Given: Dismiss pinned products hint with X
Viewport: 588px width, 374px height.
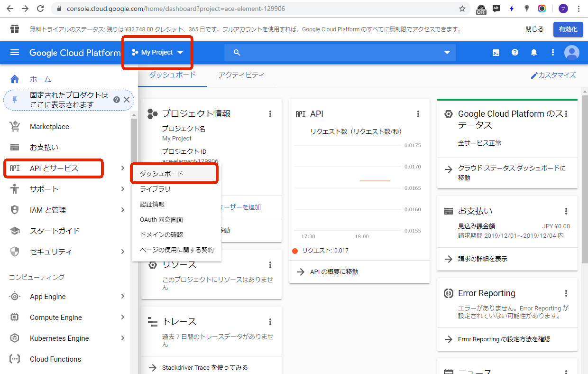Looking at the screenshot, I should coord(127,100).
